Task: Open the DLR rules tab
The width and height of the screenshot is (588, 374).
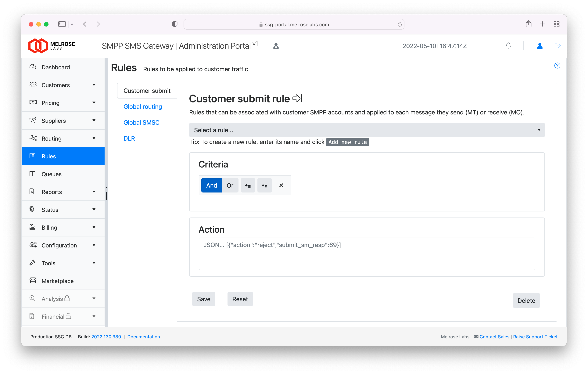Action: [129, 138]
